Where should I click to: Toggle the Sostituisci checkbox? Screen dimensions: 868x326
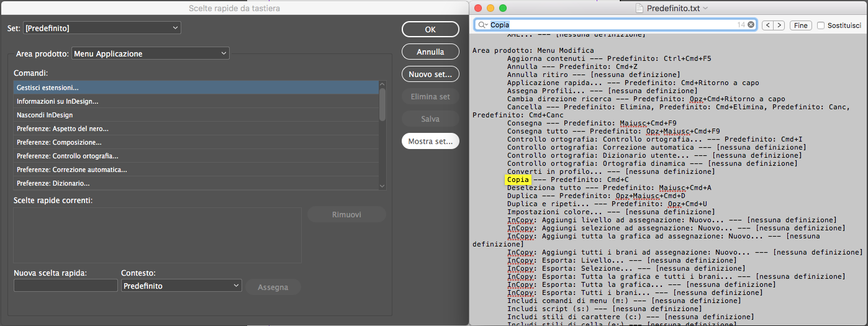pos(821,25)
